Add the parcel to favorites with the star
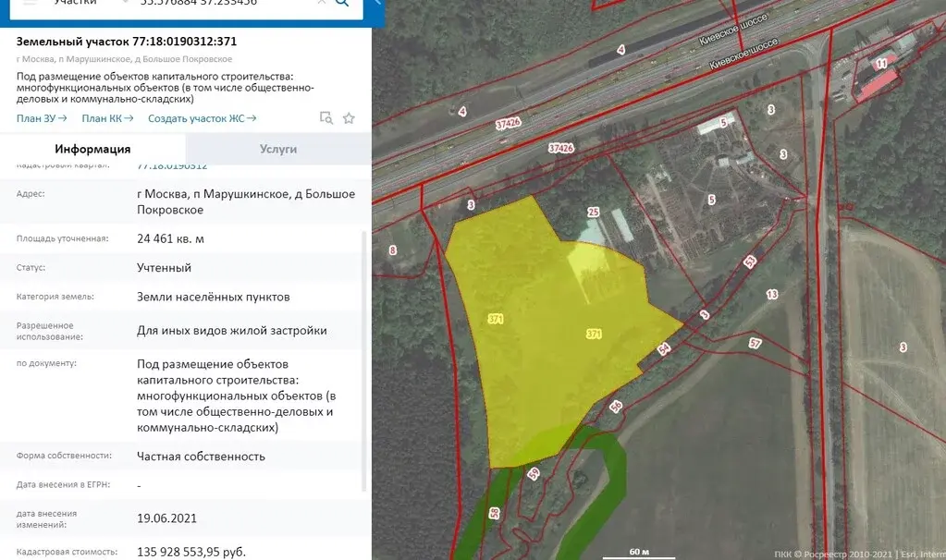 click(349, 118)
